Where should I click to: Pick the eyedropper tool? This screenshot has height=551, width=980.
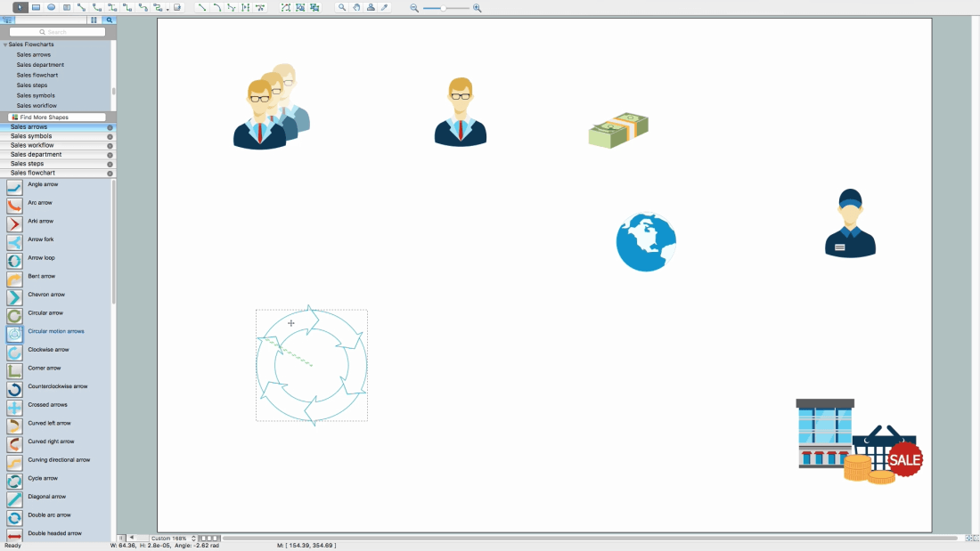click(x=385, y=7)
